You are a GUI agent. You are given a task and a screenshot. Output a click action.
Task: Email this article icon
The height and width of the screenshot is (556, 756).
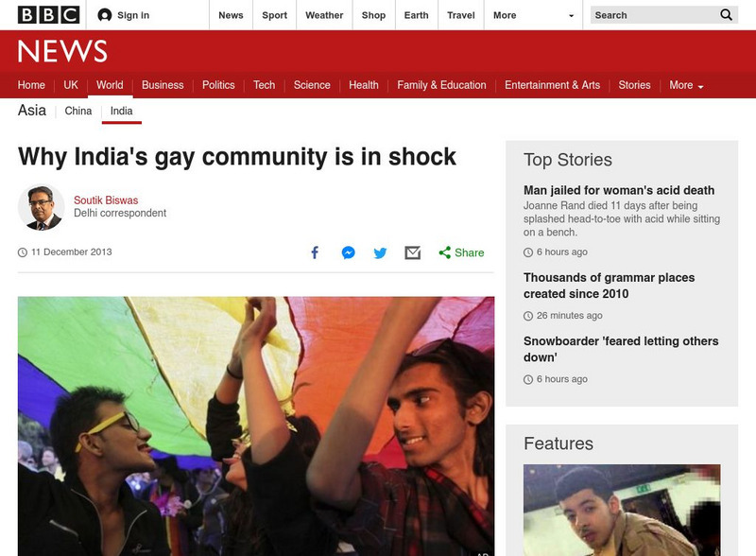coord(413,252)
